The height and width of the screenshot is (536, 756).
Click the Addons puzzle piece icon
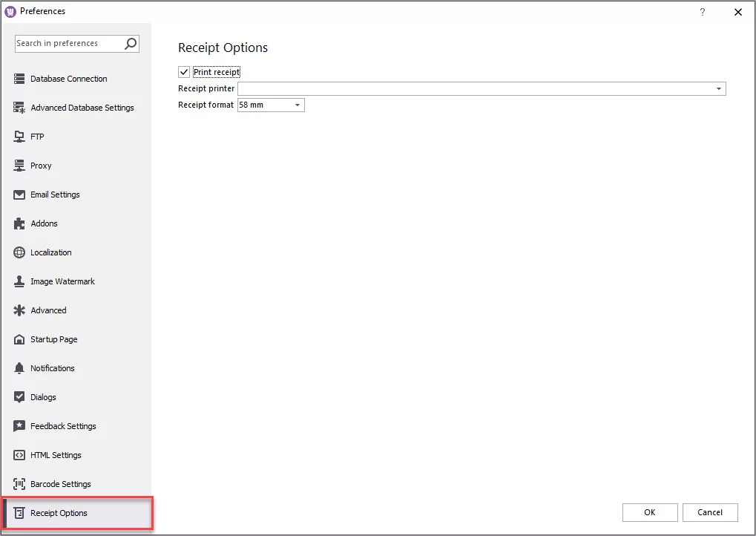tap(19, 223)
